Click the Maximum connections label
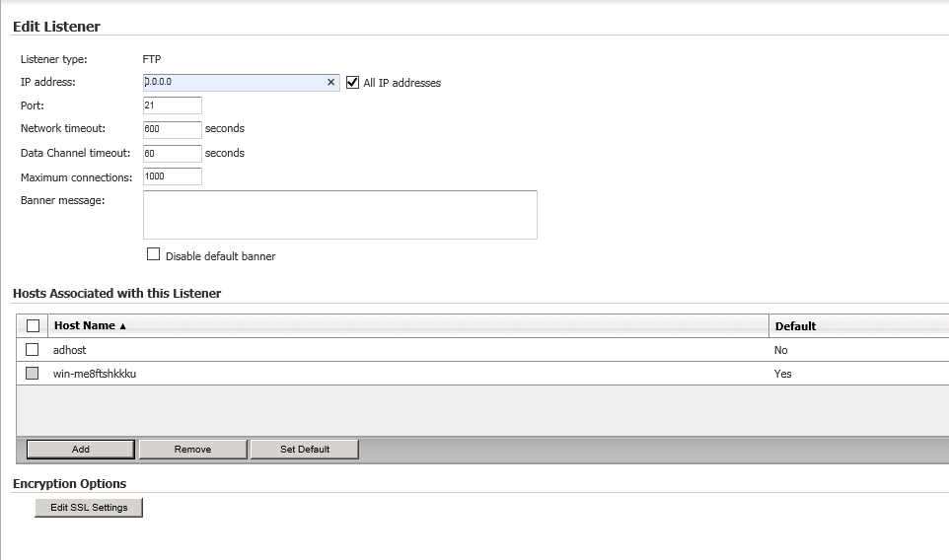The image size is (949, 560). 76,177
